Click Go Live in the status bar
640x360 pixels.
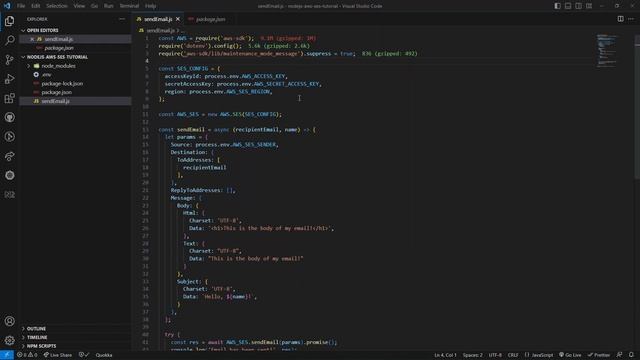(570, 355)
